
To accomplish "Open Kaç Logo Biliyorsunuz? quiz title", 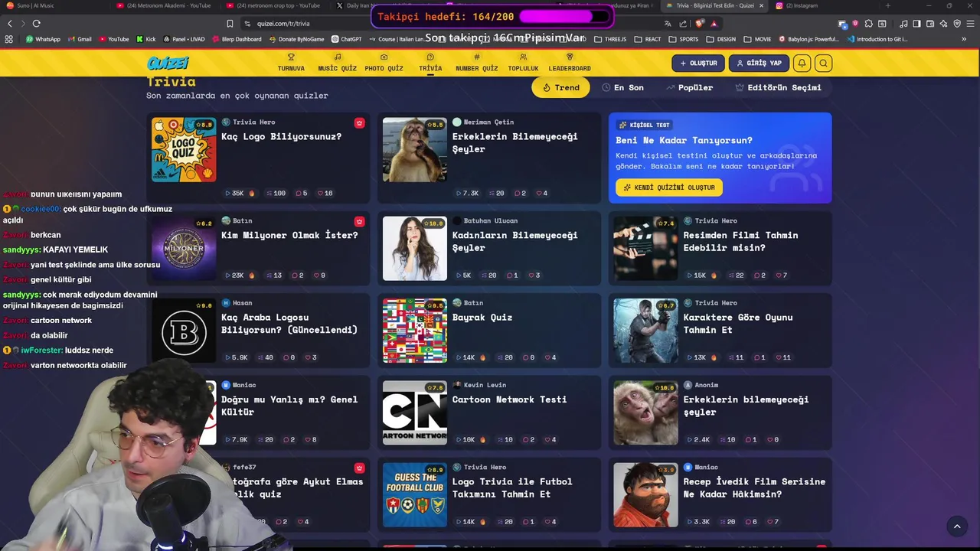I will tap(281, 136).
